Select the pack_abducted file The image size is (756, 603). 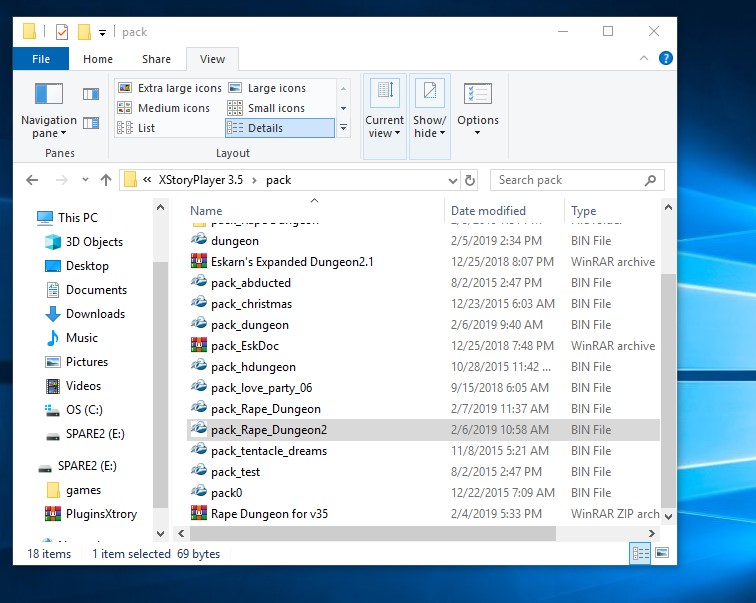coord(251,283)
